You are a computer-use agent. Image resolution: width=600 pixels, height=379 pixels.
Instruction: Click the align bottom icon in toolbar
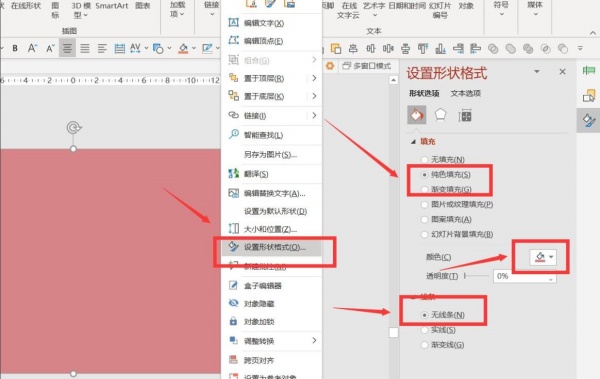pyautogui.click(x=440, y=49)
